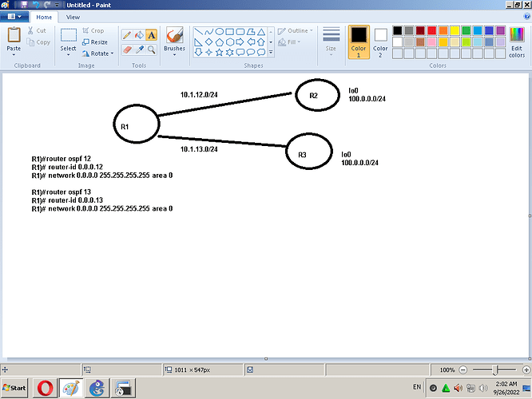Viewport: 532px width, 399px height.
Task: Choose the Five-point star shape
Action: (x=220, y=52)
